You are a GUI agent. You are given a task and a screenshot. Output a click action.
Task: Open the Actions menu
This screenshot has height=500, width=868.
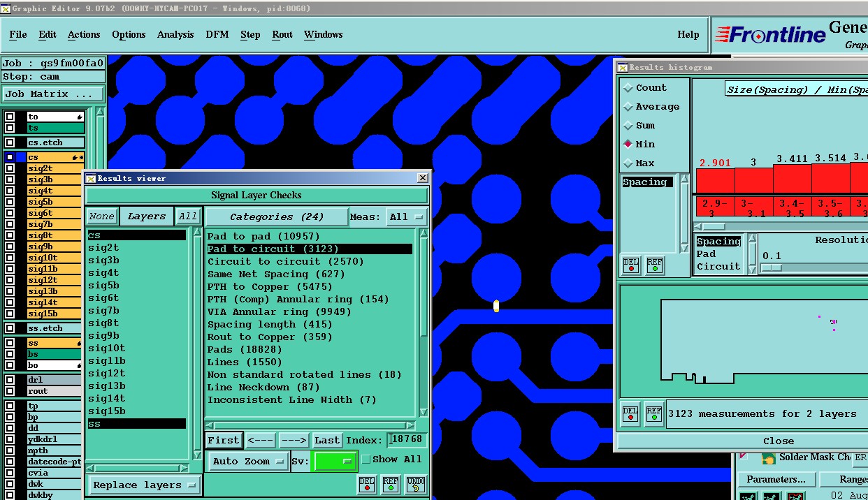pos(84,34)
